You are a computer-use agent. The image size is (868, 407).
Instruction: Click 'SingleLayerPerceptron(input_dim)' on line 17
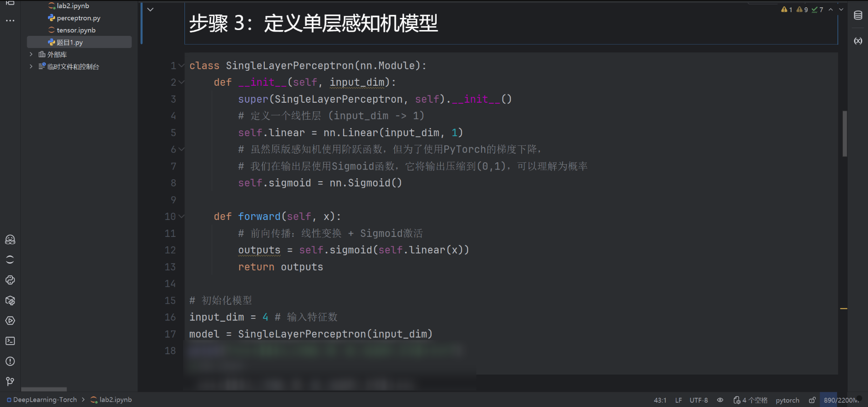pyautogui.click(x=335, y=334)
